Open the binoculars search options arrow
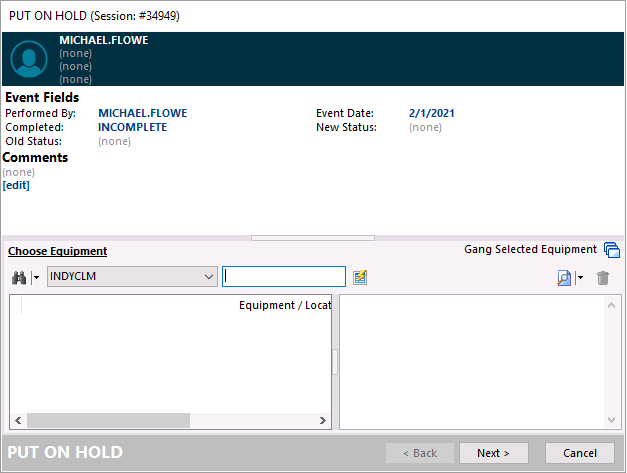The image size is (627, 473). tap(36, 278)
